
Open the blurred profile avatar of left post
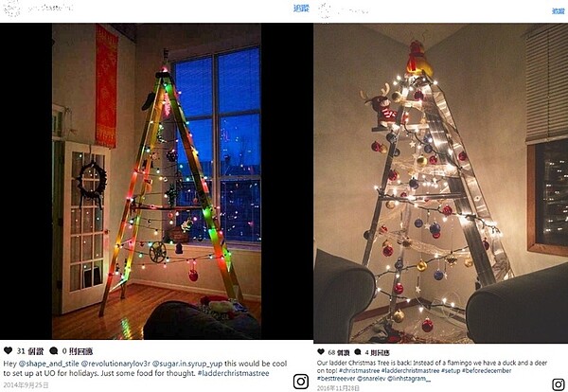(12, 9)
